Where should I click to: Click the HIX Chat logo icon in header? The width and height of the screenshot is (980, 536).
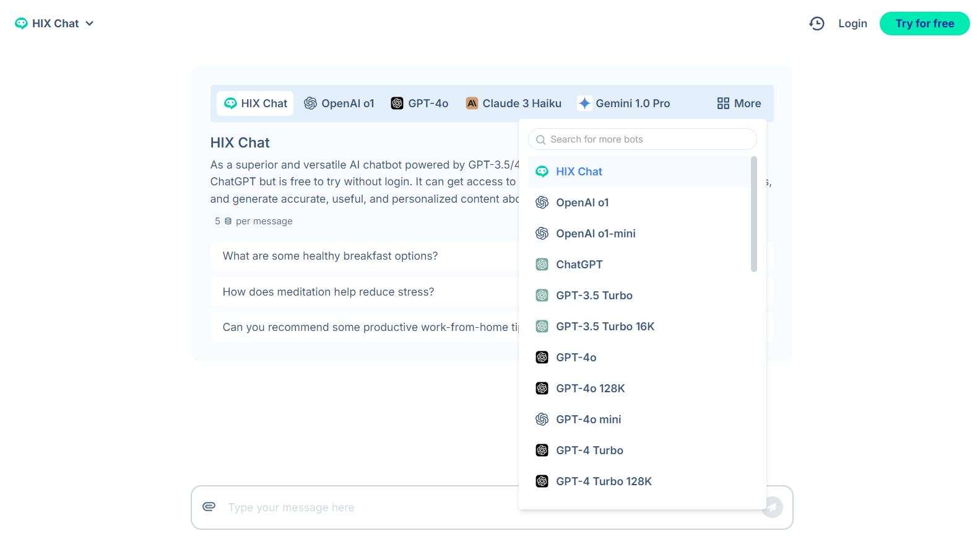coord(21,24)
